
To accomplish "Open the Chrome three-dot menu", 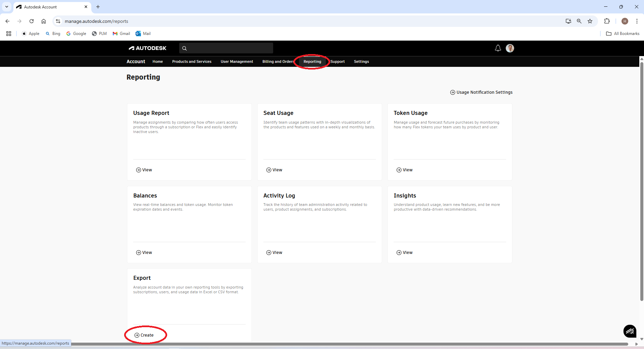I will pos(637,21).
